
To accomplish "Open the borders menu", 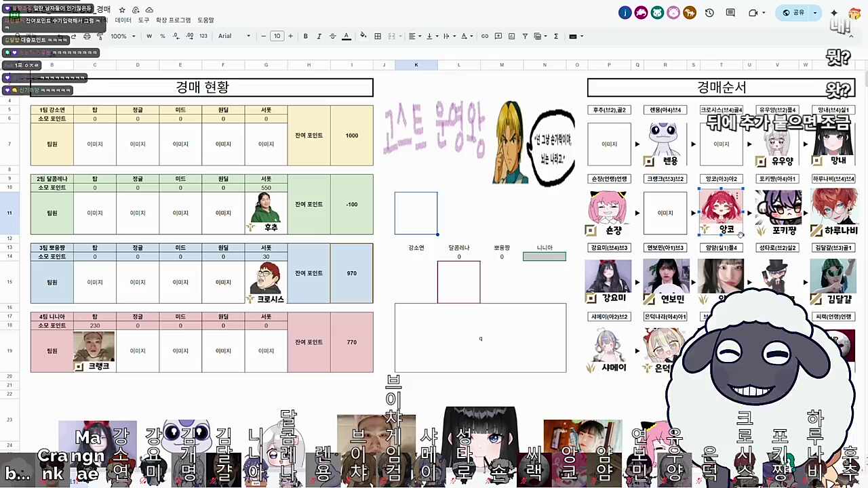I will coord(378,36).
